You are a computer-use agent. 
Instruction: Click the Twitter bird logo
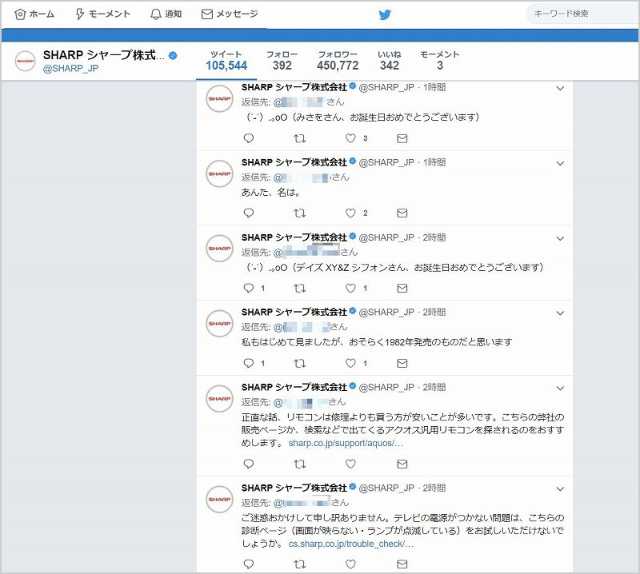point(385,14)
